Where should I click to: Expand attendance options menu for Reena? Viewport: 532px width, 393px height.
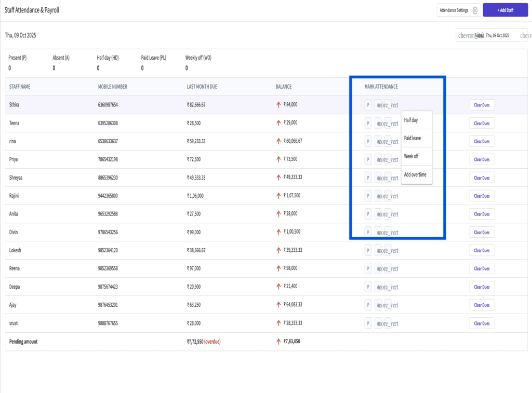[x=388, y=269]
